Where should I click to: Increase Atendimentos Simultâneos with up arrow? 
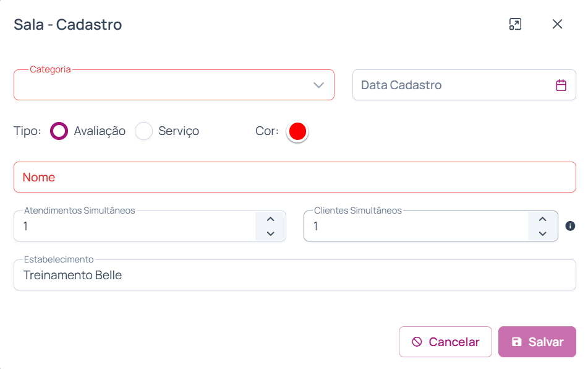coord(270,219)
